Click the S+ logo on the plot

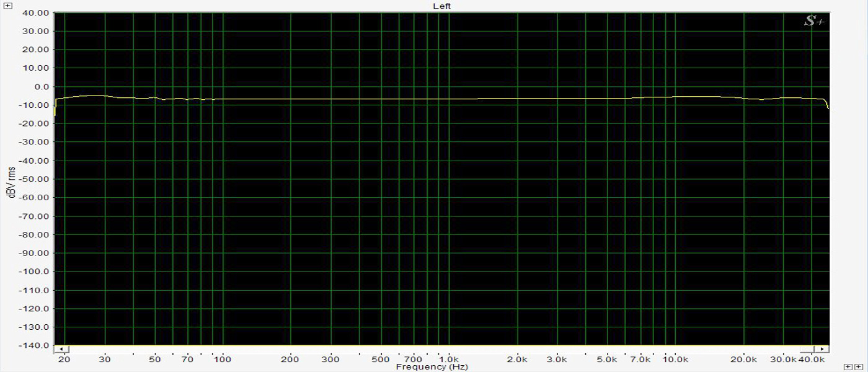click(814, 22)
